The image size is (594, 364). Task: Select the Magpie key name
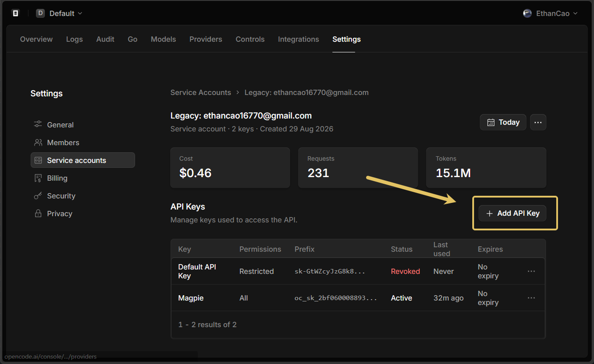[191, 298]
